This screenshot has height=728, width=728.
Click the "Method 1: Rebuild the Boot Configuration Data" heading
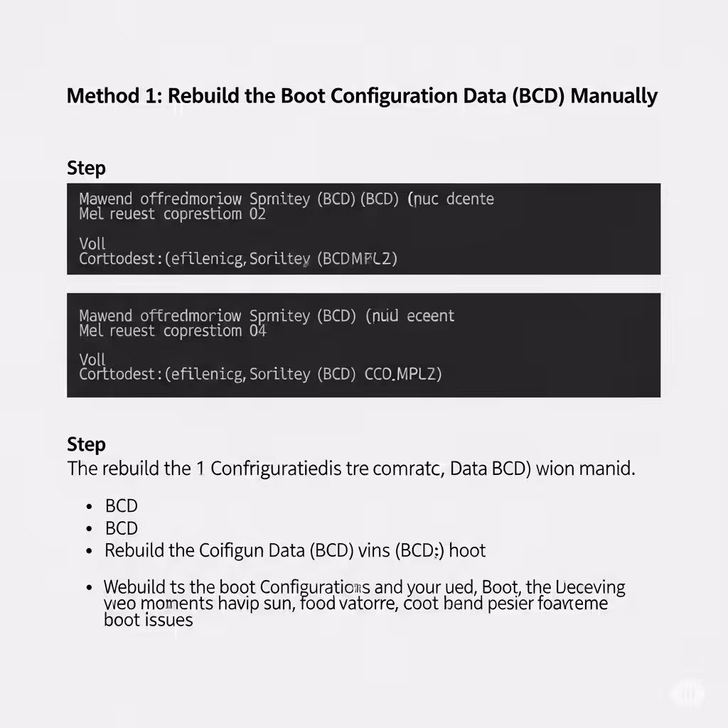tap(362, 96)
